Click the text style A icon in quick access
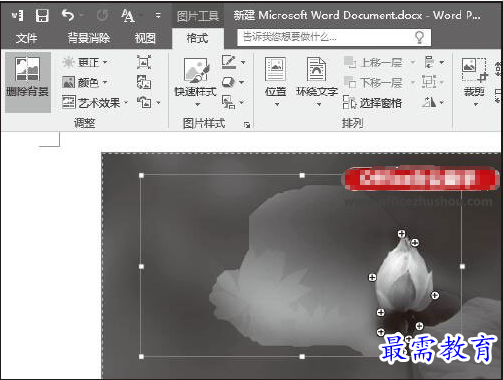Image resolution: width=503 pixels, height=380 pixels. click(x=128, y=15)
